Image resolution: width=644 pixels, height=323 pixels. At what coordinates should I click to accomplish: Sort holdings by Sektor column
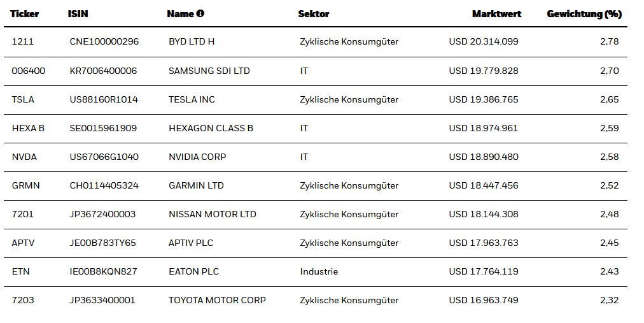314,14
